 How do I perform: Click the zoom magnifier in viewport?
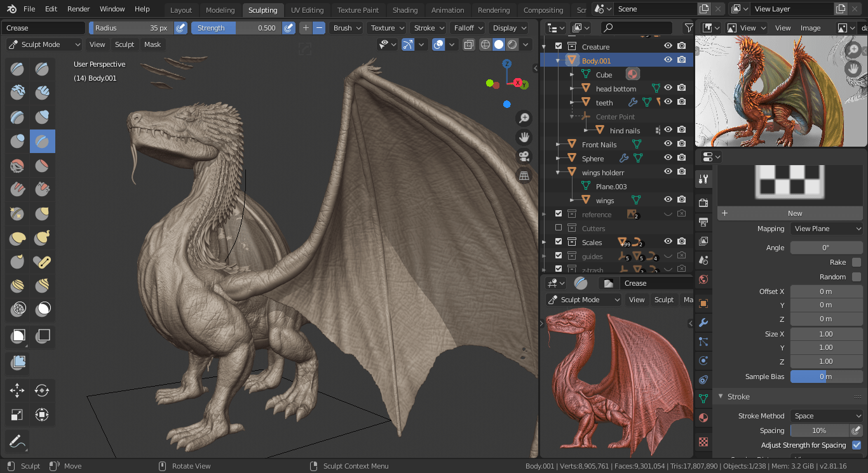pyautogui.click(x=524, y=118)
